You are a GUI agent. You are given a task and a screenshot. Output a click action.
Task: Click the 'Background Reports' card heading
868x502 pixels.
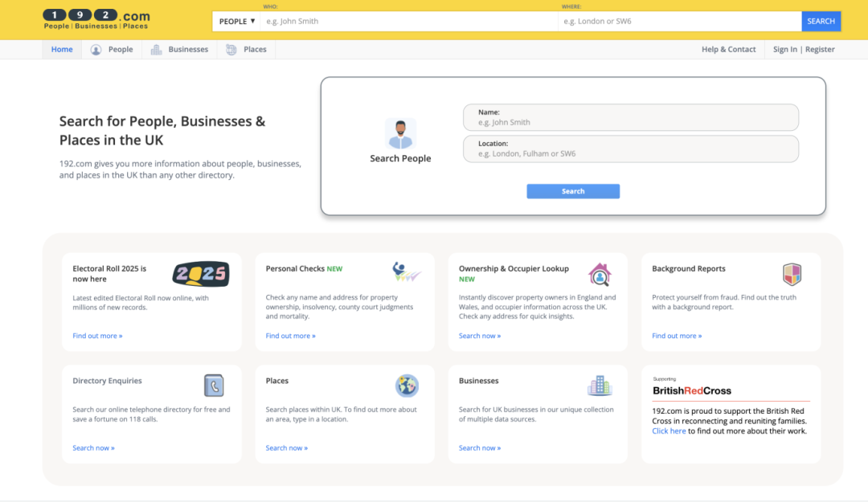click(689, 269)
